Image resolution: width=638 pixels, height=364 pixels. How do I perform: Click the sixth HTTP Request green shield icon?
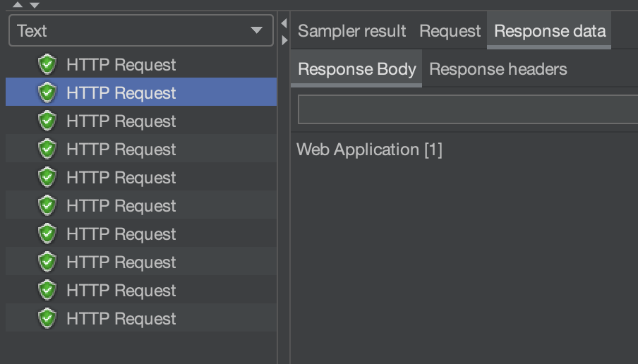47,206
